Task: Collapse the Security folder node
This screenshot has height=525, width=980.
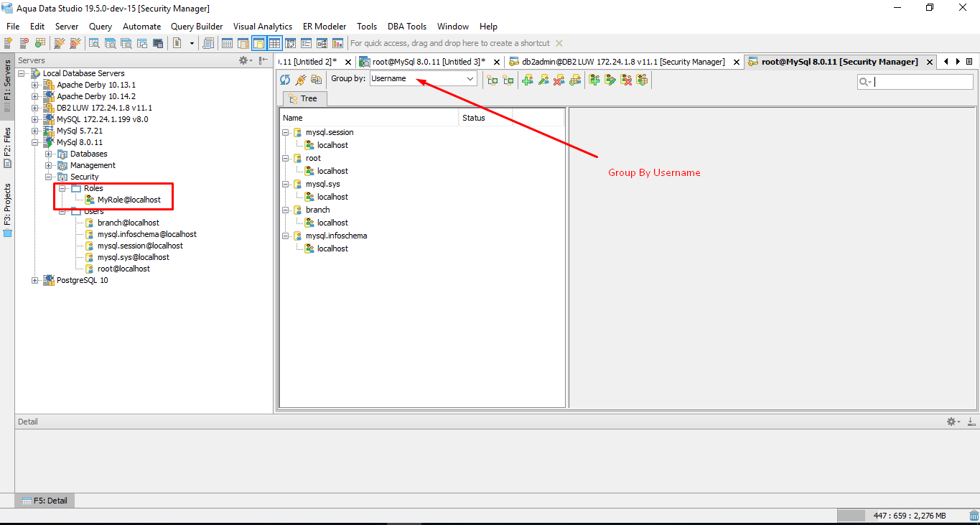Action: tap(48, 177)
